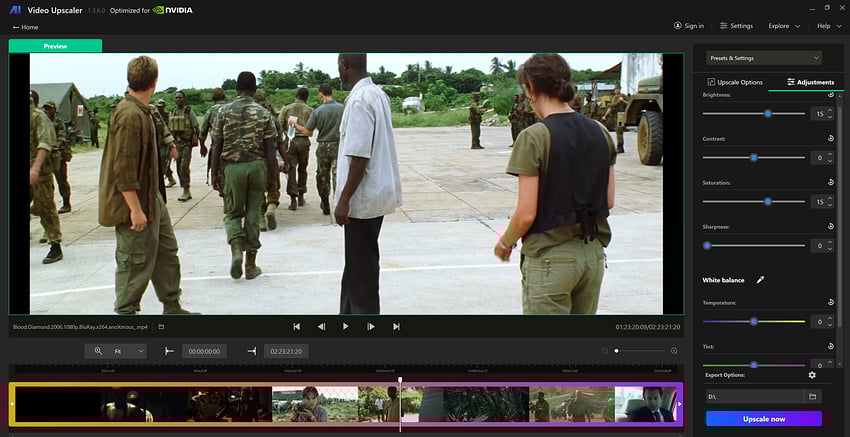
Task: Open the export options gear
Action: point(812,375)
